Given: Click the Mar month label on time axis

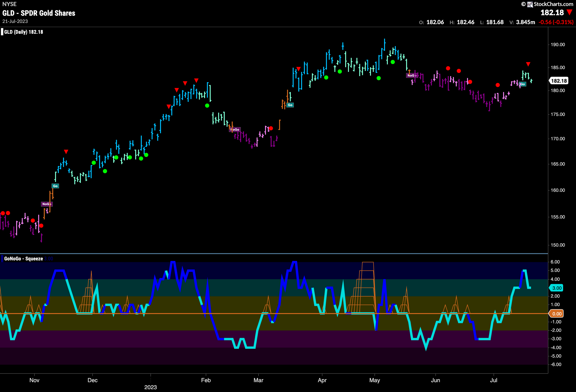Looking at the screenshot, I should pos(258,380).
